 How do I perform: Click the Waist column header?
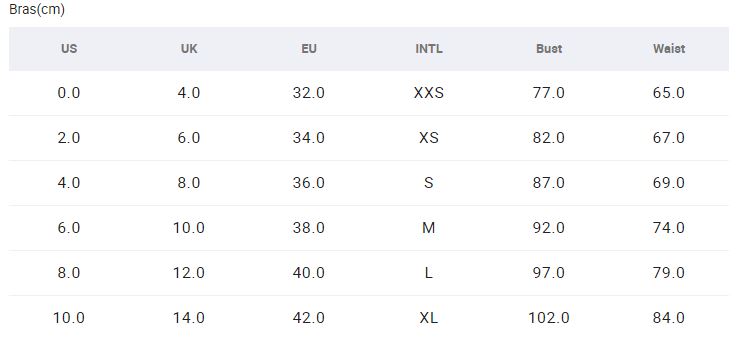pyautogui.click(x=669, y=49)
